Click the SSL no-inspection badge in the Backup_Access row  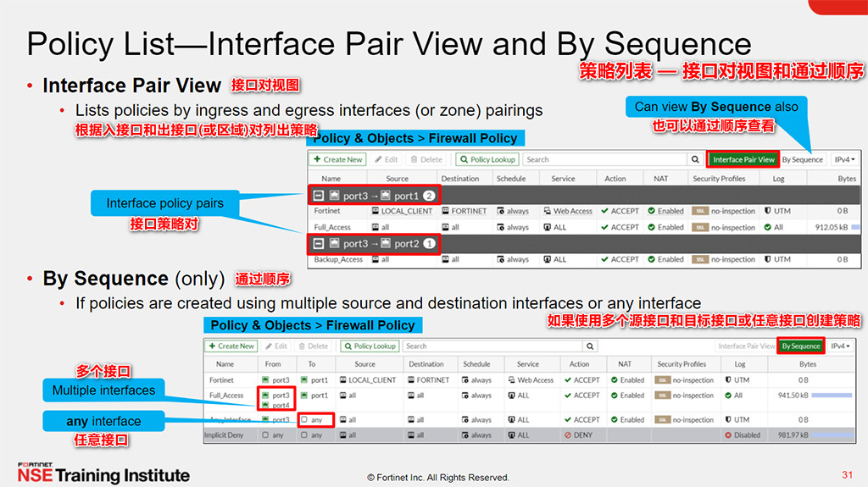(700, 259)
